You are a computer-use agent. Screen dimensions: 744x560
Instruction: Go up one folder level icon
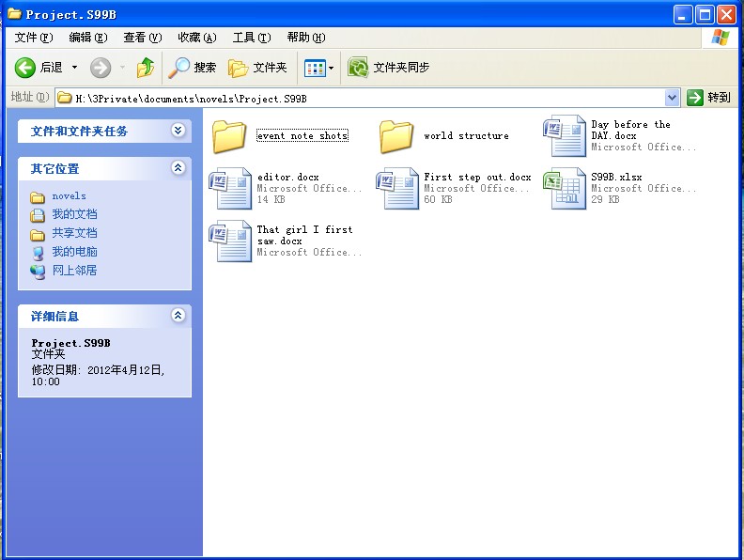(146, 68)
